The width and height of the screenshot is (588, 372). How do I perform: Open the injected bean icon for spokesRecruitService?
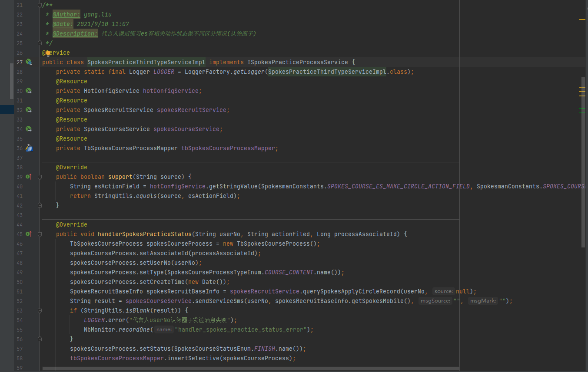29,110
